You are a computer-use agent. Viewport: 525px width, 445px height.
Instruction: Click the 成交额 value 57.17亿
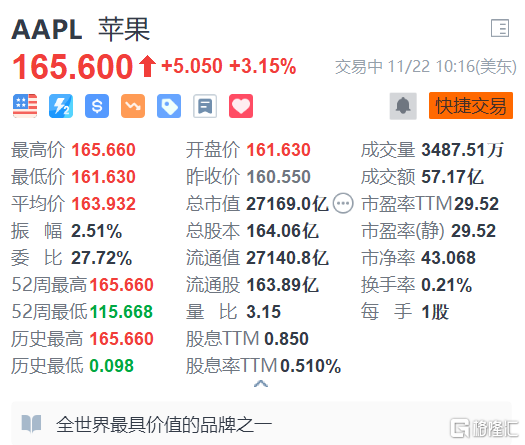(x=452, y=177)
